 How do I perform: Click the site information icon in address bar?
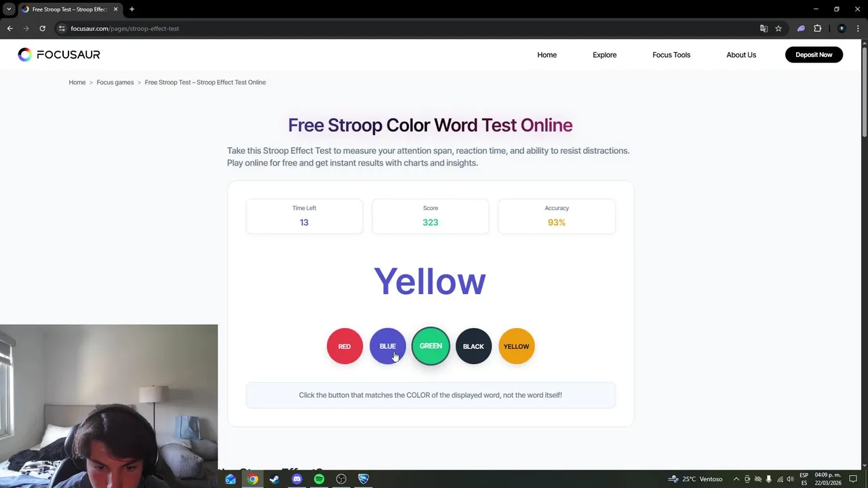62,28
